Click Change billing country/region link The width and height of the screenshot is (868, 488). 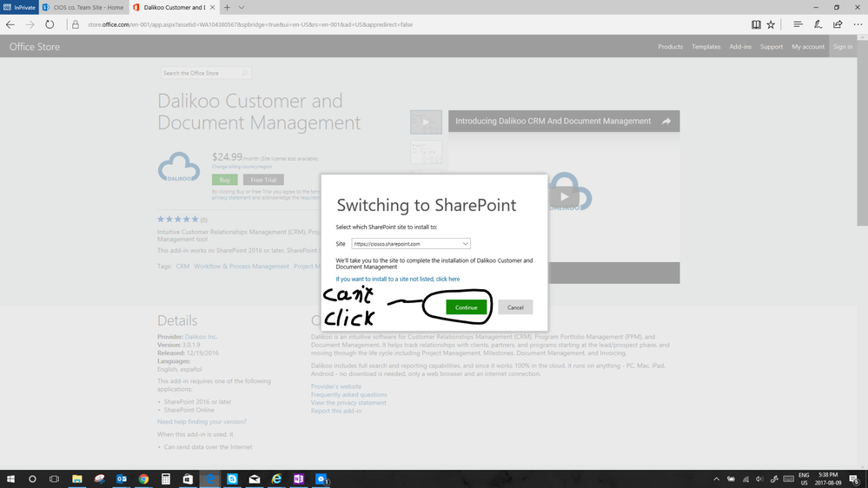coord(242,167)
